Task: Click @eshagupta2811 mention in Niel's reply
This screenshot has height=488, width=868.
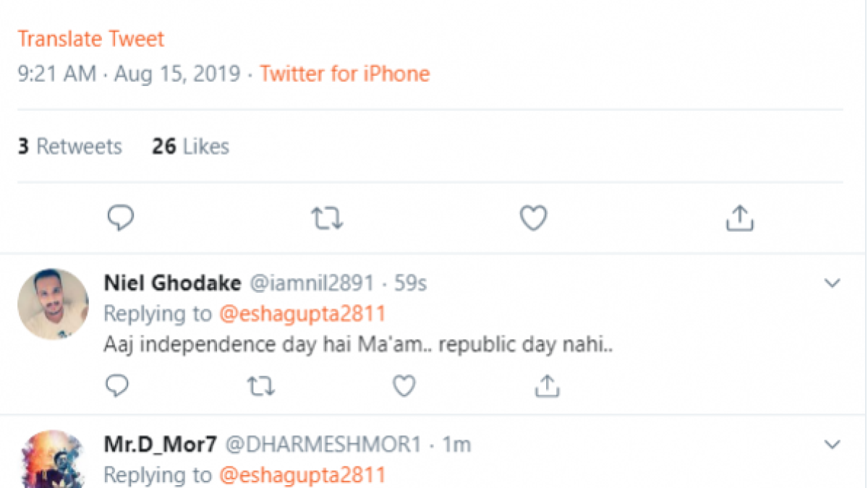Action: (301, 314)
